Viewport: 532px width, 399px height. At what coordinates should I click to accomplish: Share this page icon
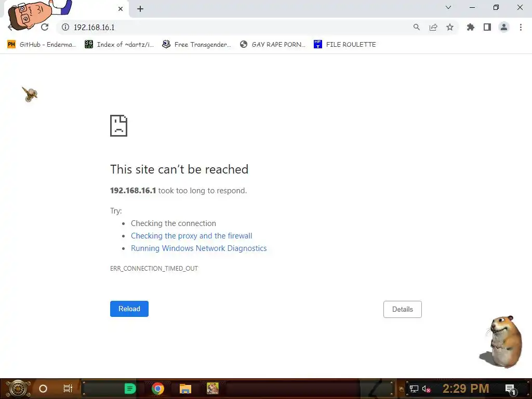tap(433, 27)
